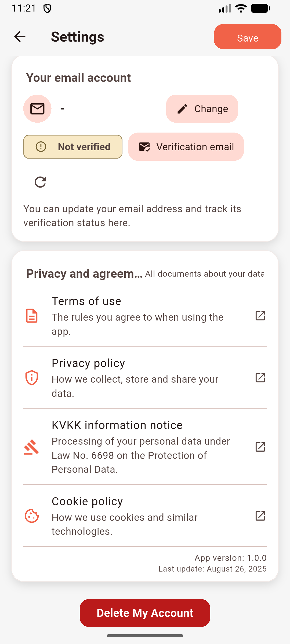Open KVKK notice via its external link icon
The image size is (290, 644).
pyautogui.click(x=260, y=447)
